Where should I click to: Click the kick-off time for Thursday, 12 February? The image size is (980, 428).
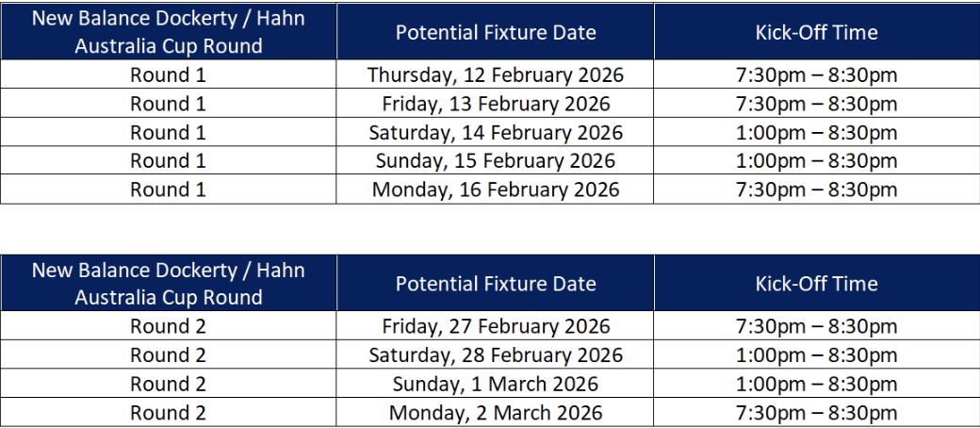click(x=816, y=74)
